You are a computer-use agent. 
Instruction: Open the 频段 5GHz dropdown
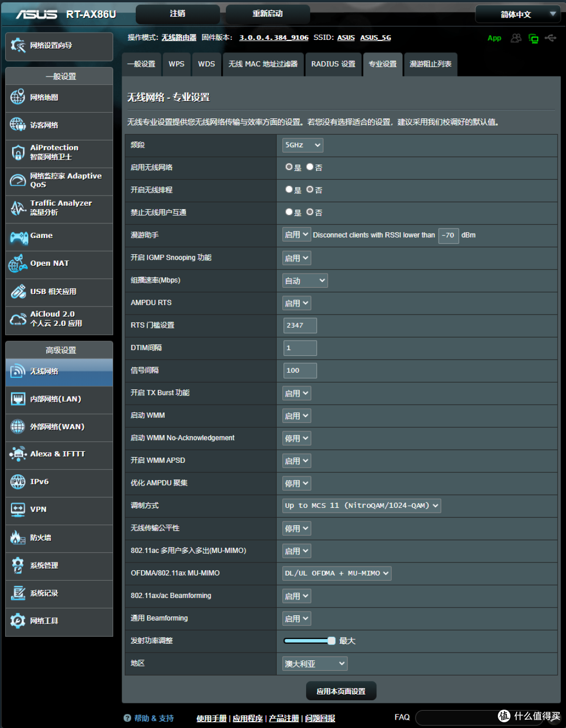[303, 145]
